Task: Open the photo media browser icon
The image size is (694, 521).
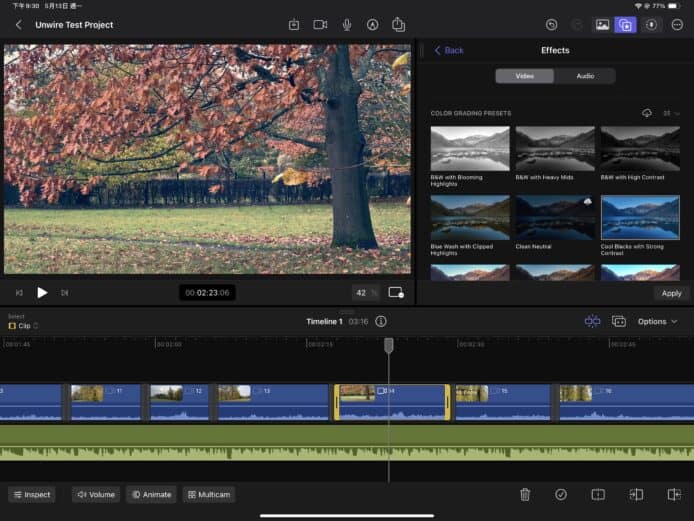Action: [602, 24]
